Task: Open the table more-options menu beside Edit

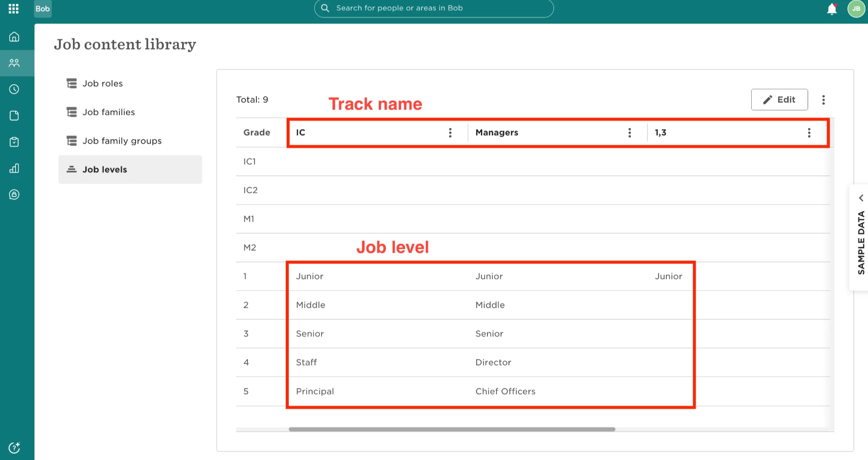Action: 823,100
